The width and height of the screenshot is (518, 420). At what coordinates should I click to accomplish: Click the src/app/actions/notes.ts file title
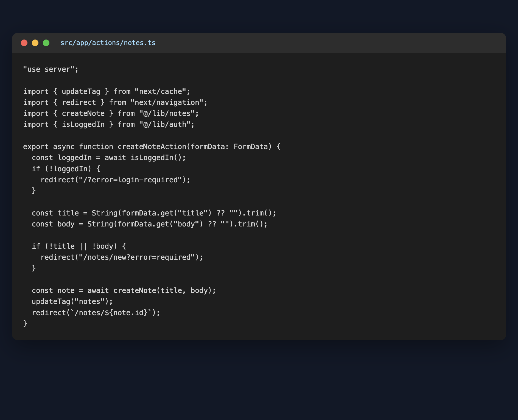click(x=108, y=43)
